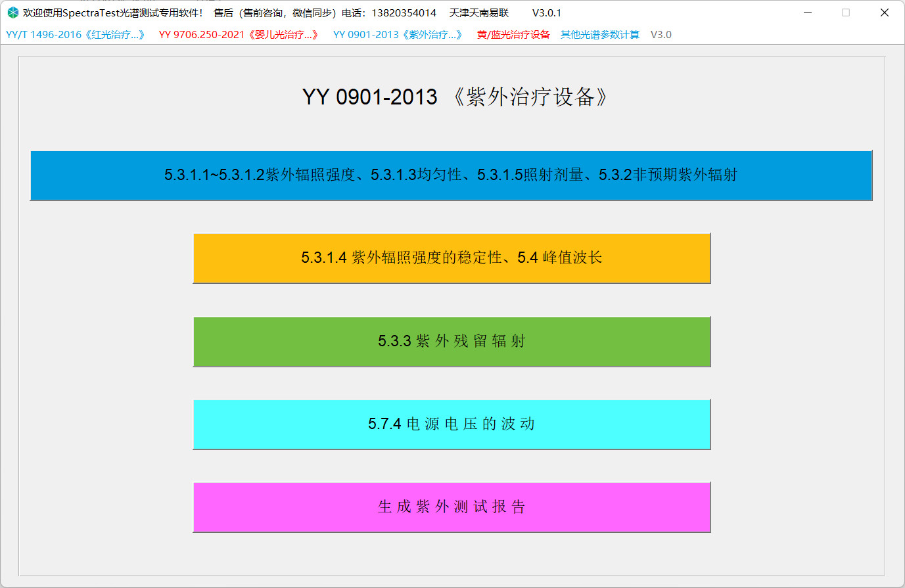Click the V3.0 menu item
Image resolution: width=905 pixels, height=588 pixels.
pyautogui.click(x=661, y=35)
